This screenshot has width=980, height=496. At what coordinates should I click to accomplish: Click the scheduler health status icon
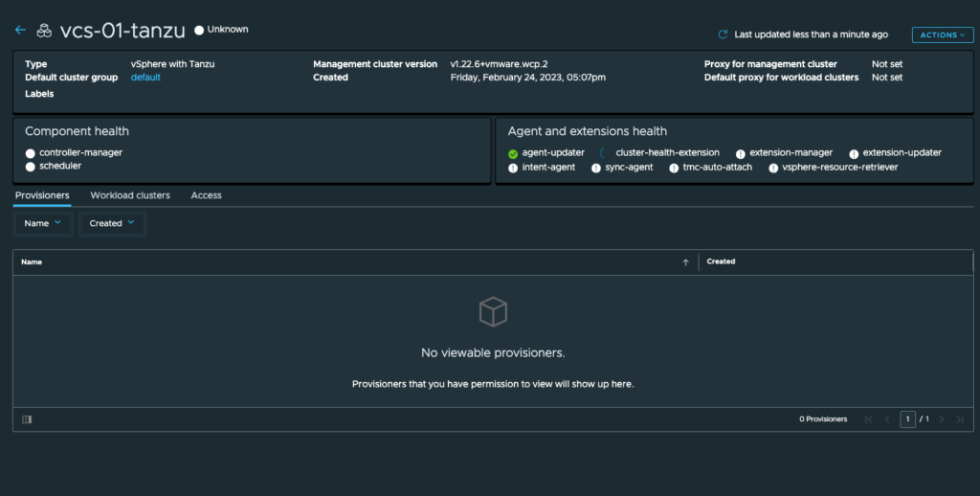pos(30,167)
